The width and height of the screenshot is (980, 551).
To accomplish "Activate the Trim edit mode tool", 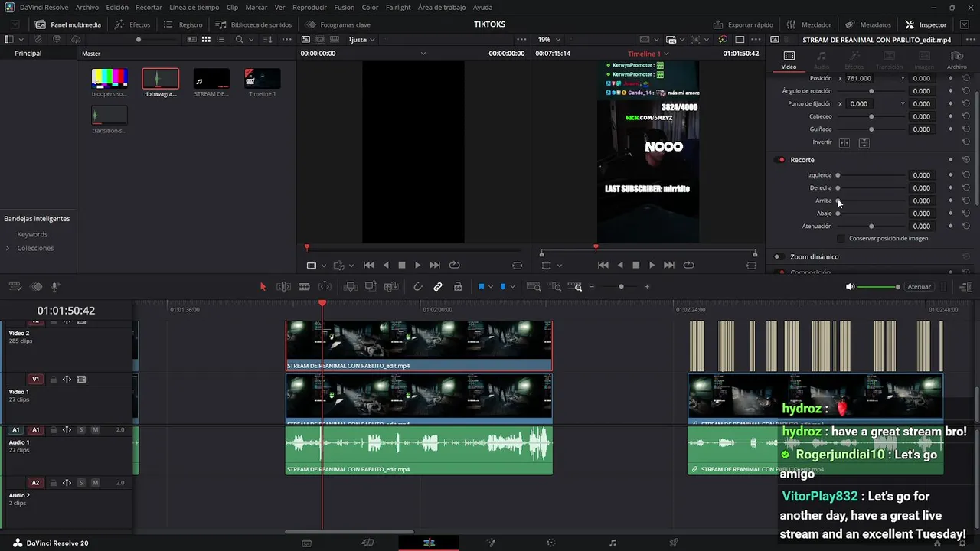I will coord(283,287).
